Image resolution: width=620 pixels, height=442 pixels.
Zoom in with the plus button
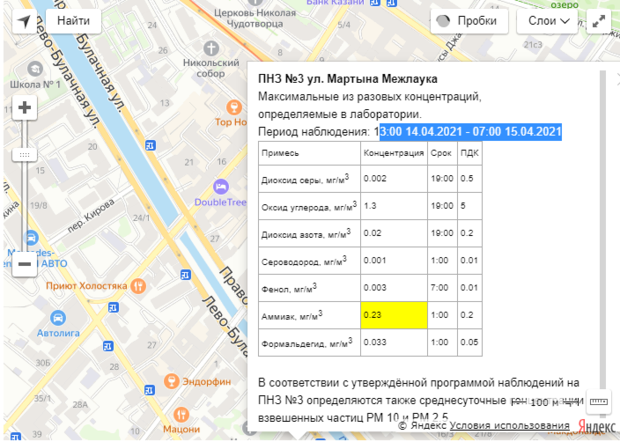pos(24,109)
